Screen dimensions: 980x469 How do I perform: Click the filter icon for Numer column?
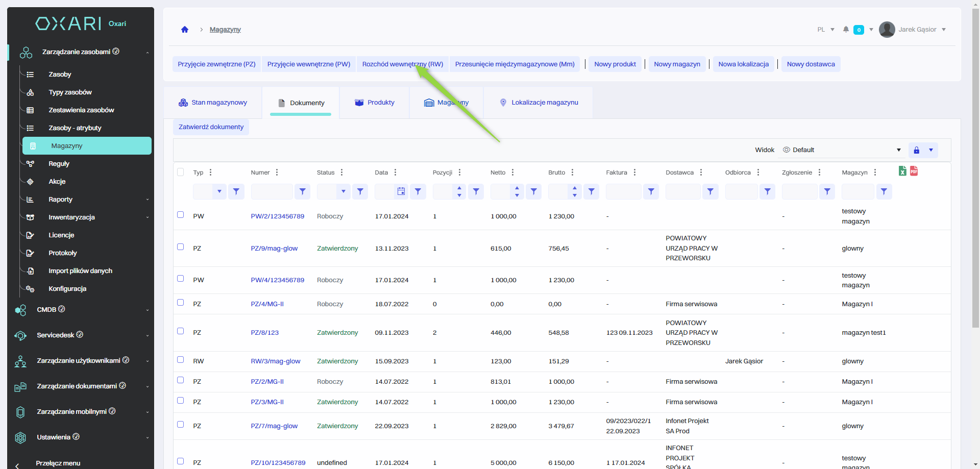[x=302, y=191]
